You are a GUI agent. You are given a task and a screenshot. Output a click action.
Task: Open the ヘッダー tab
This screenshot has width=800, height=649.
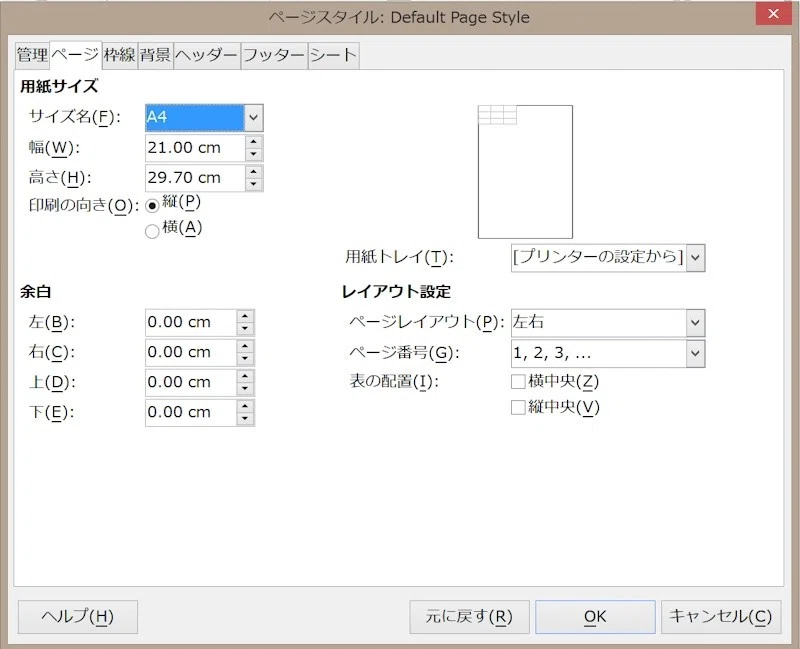coord(207,55)
